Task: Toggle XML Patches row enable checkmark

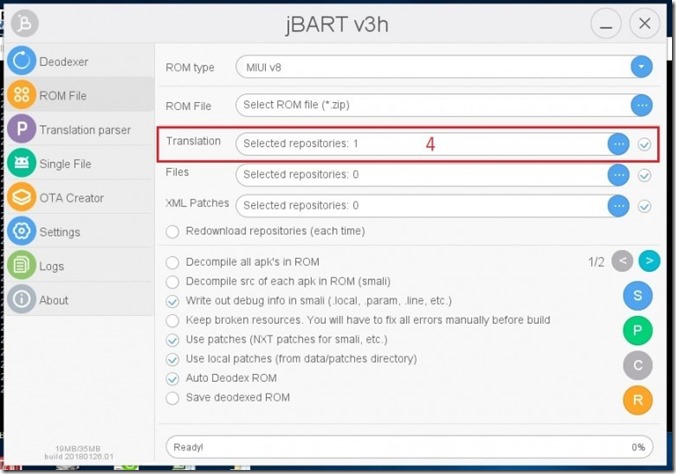Action: point(645,207)
